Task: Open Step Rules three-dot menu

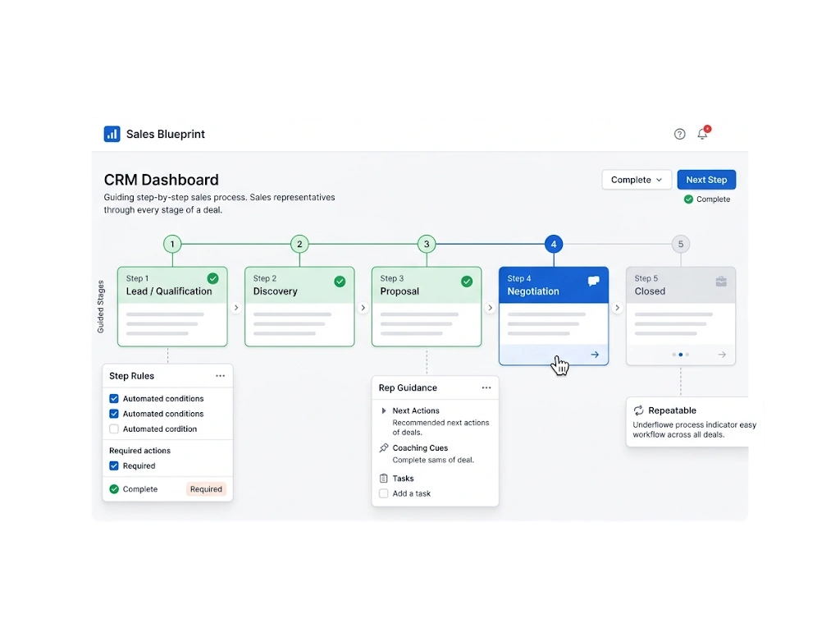Action: pyautogui.click(x=220, y=376)
